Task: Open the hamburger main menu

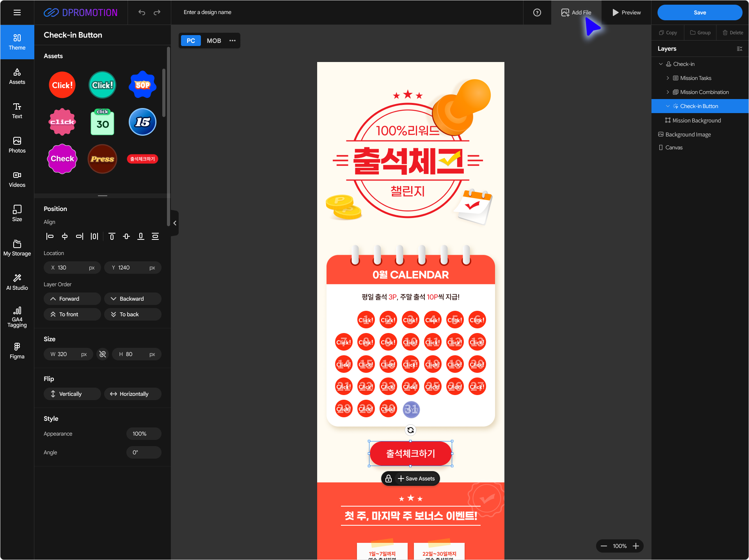Action: point(17,12)
